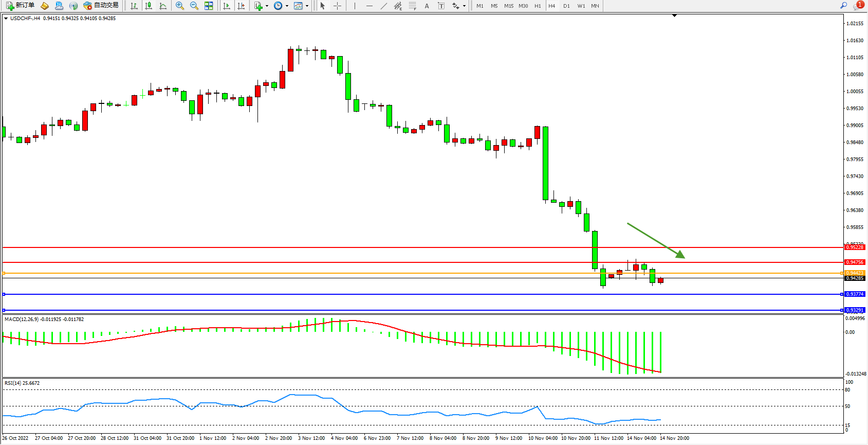Screen dimensions: 868x445
Task: Expand the periodicity clock dropdown arrow
Action: [287, 6]
